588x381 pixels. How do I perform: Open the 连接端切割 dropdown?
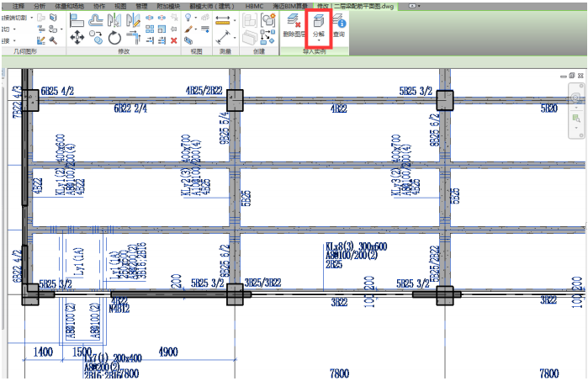tap(31, 18)
